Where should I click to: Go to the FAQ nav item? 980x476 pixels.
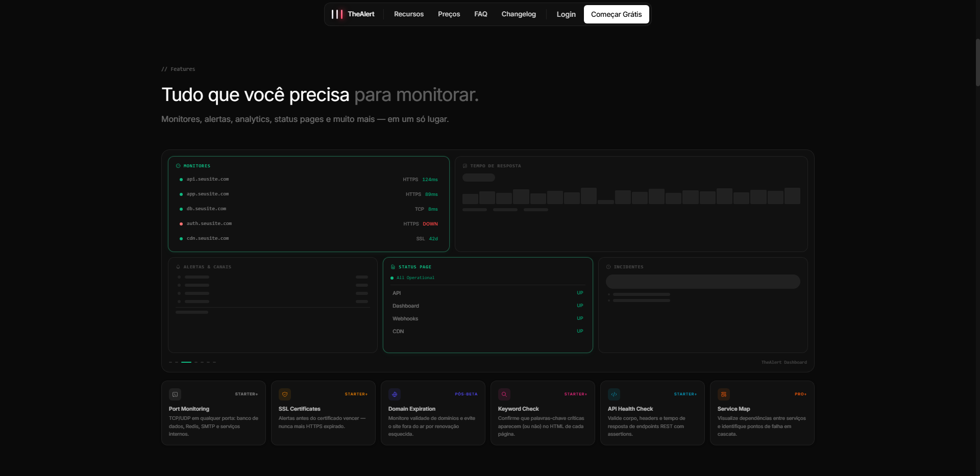point(481,14)
